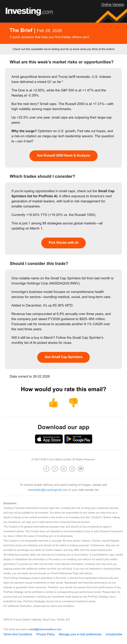Open the Facebook social icon

46,469
